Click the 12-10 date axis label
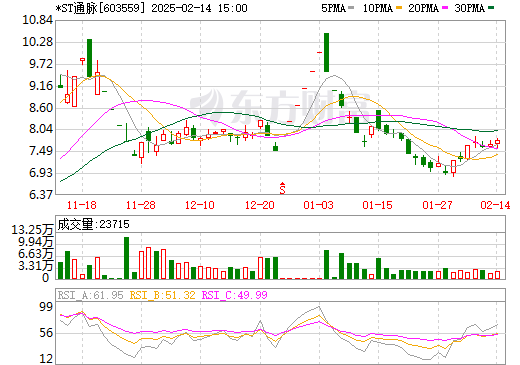The image size is (520, 365). 200,205
